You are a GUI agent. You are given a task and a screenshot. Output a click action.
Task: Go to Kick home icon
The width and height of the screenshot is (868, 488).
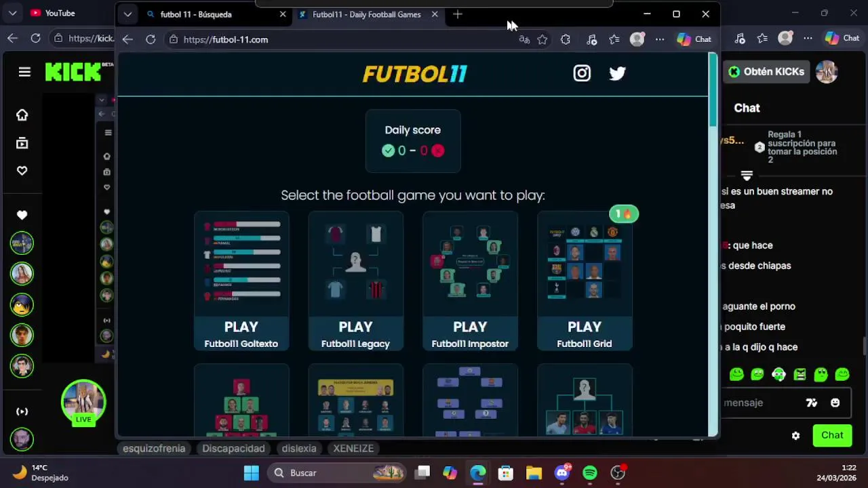[x=22, y=115]
